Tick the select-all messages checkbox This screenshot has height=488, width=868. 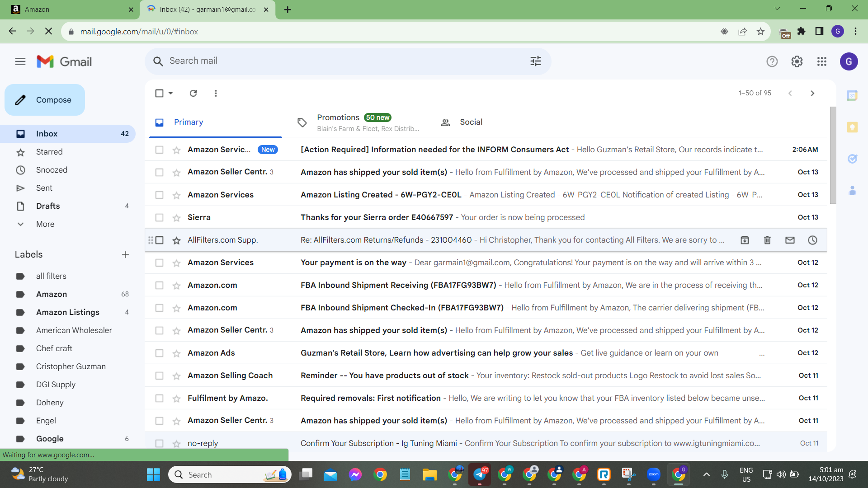point(159,93)
